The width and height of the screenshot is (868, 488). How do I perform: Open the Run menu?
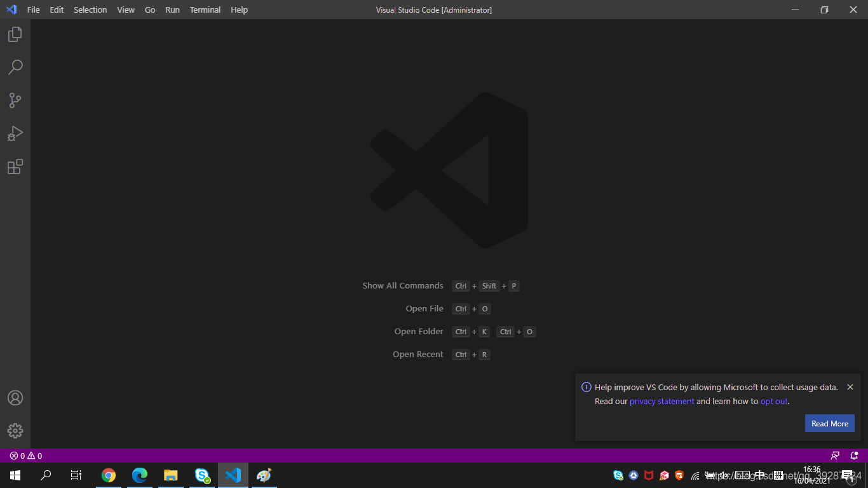(172, 10)
